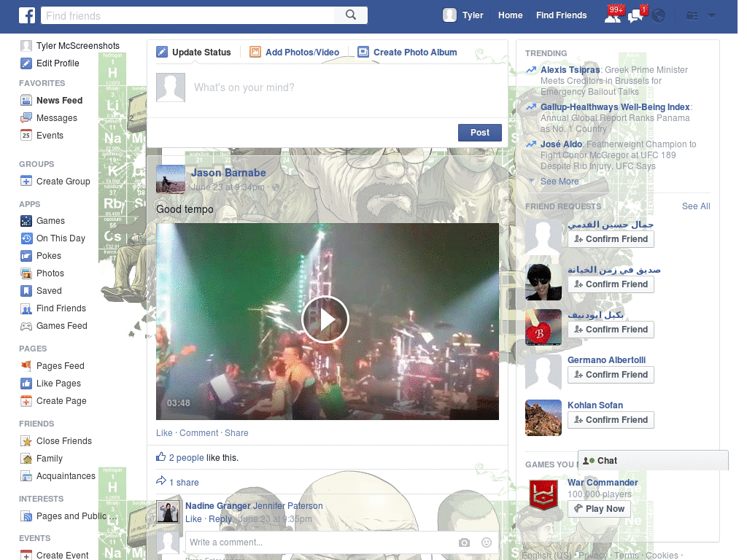747x560 pixels.
Task: Confirm friend request from Kohlan Sofan
Action: click(x=611, y=420)
